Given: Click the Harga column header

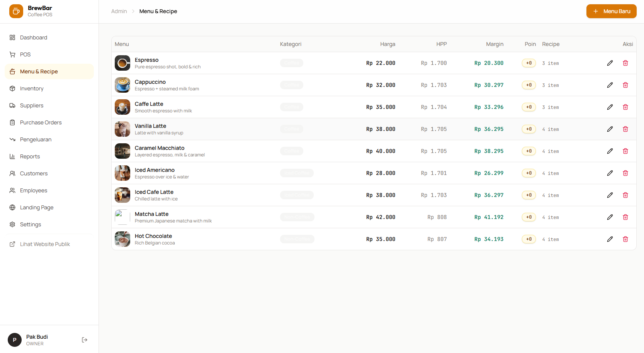Looking at the screenshot, I should (387, 44).
